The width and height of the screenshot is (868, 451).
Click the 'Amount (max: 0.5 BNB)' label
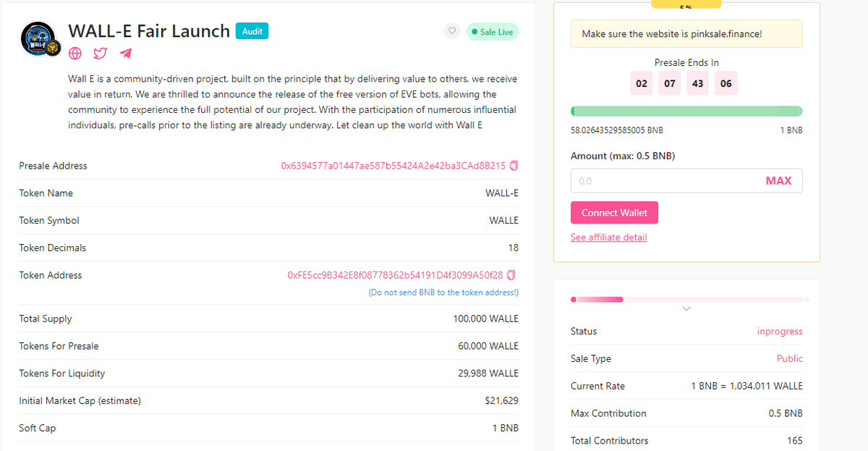[623, 156]
